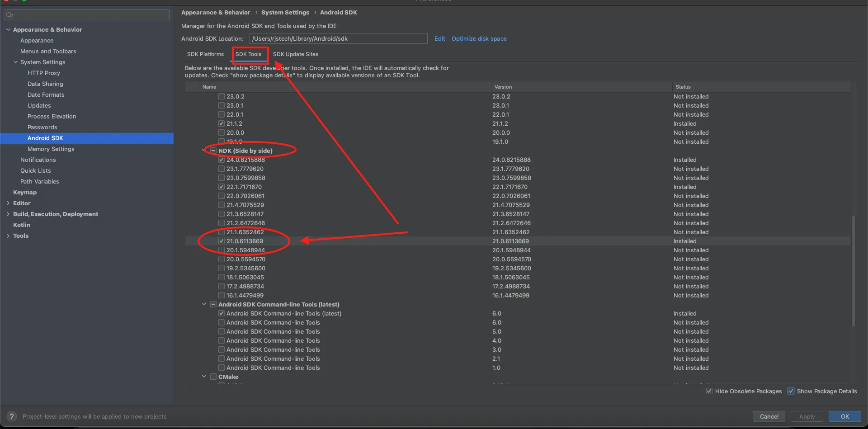Select Date Formats in the sidebar
The width and height of the screenshot is (868, 429).
tap(46, 94)
